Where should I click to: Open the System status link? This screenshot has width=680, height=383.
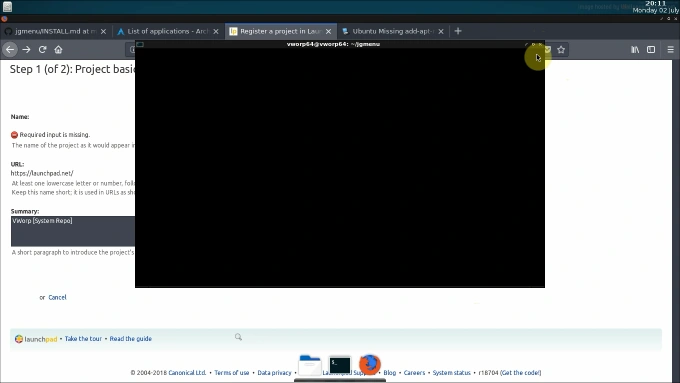[x=451, y=373]
